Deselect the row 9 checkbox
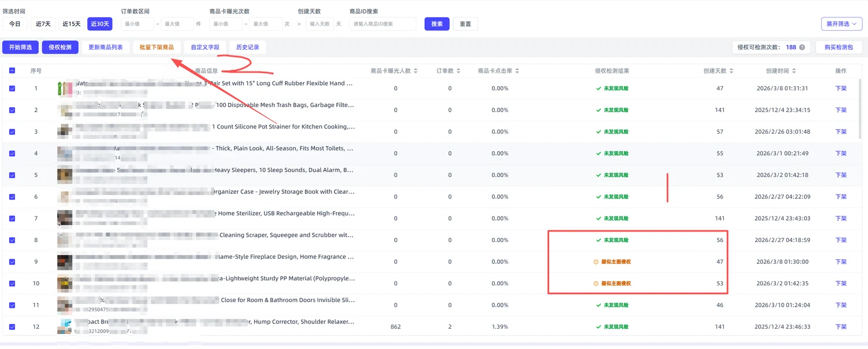 (x=12, y=262)
